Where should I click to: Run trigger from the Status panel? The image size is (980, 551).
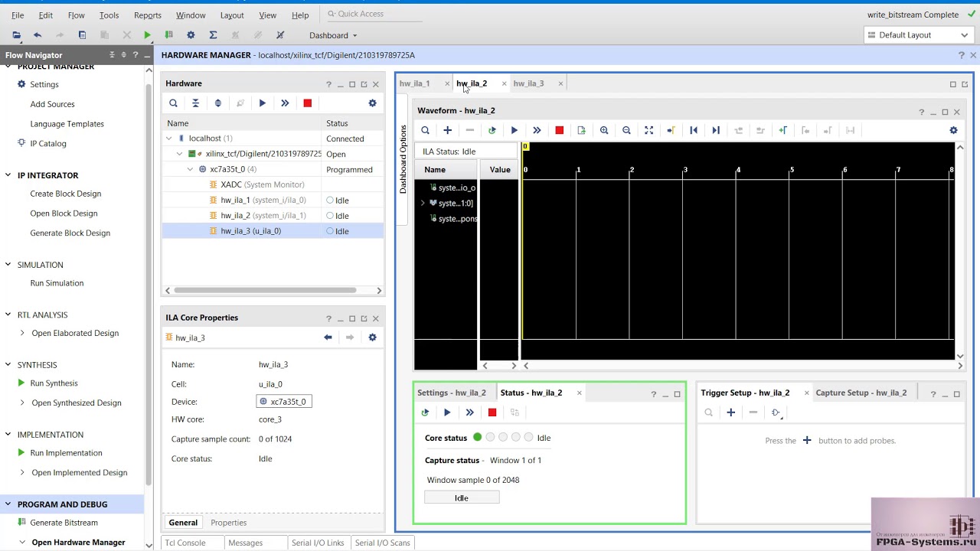448,412
